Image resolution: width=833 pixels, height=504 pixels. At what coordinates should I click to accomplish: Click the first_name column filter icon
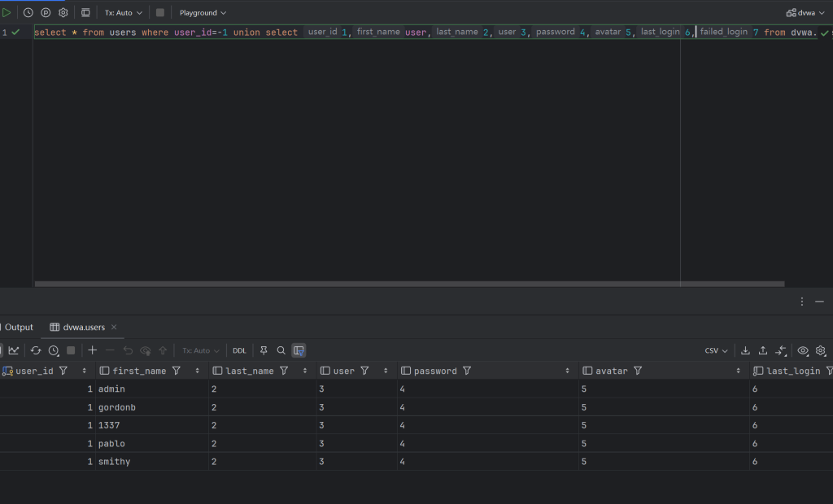[x=177, y=371]
